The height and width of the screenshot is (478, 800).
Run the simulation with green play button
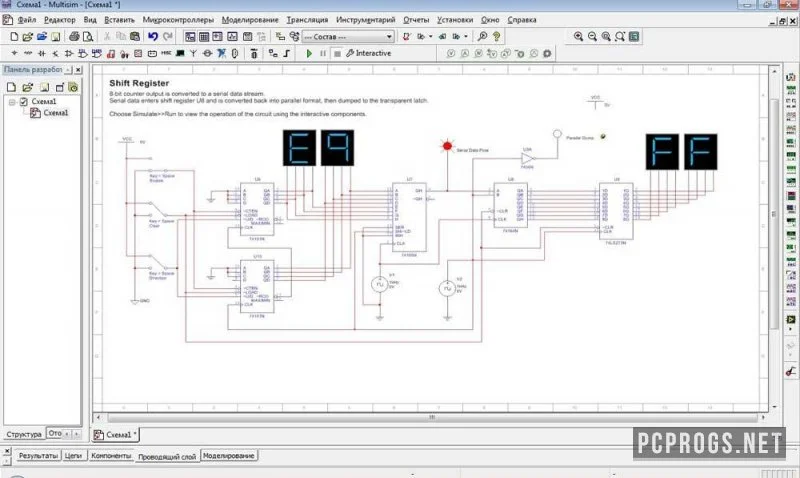[x=309, y=53]
